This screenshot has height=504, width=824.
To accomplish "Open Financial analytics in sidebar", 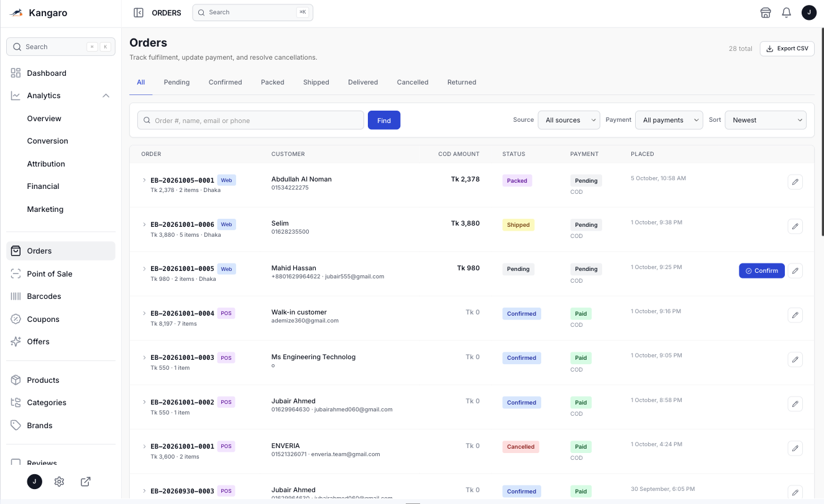I will click(x=43, y=186).
